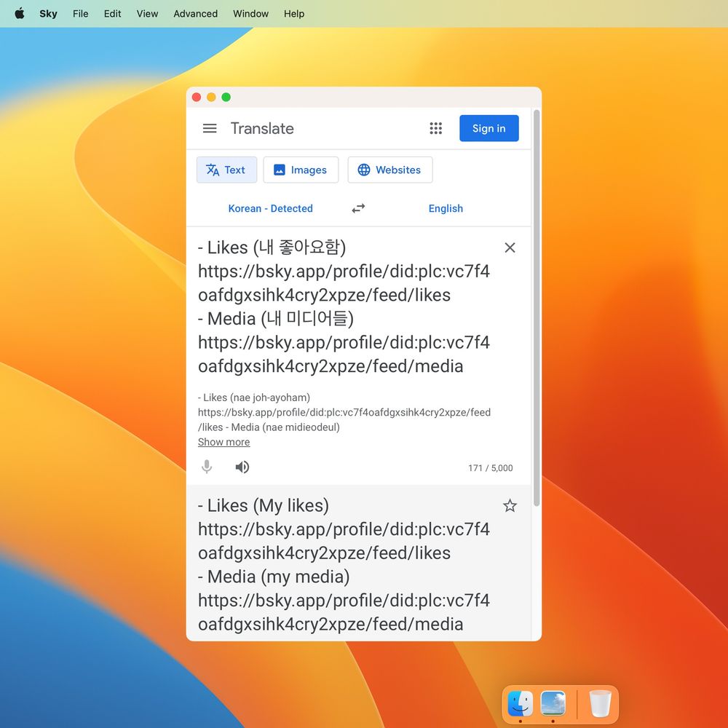Image resolution: width=728 pixels, height=728 pixels.
Task: Start voice input with microphone
Action: tap(207, 467)
